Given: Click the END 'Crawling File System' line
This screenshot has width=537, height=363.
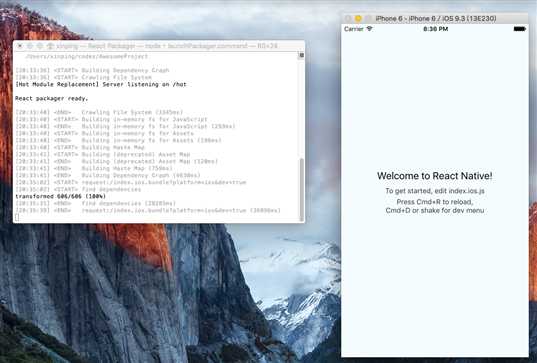Looking at the screenshot, I should tap(99, 112).
